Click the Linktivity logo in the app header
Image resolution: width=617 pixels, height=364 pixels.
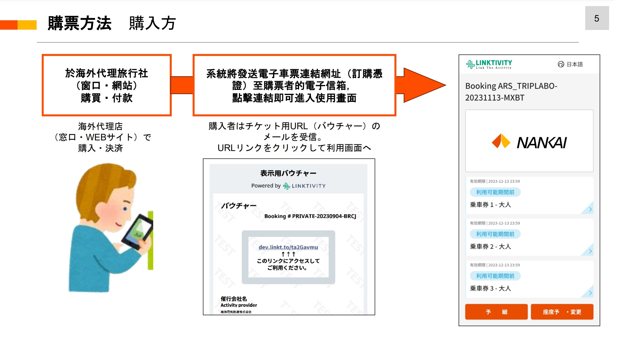pyautogui.click(x=489, y=64)
